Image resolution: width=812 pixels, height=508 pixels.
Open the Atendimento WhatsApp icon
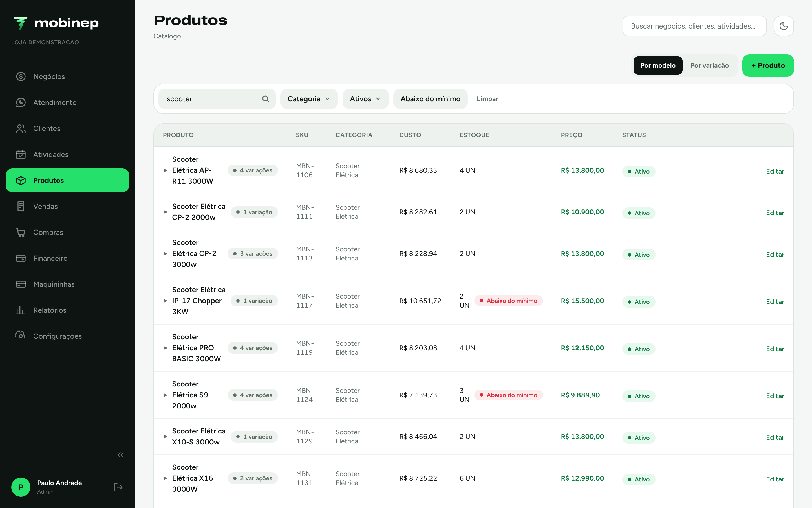pyautogui.click(x=21, y=102)
